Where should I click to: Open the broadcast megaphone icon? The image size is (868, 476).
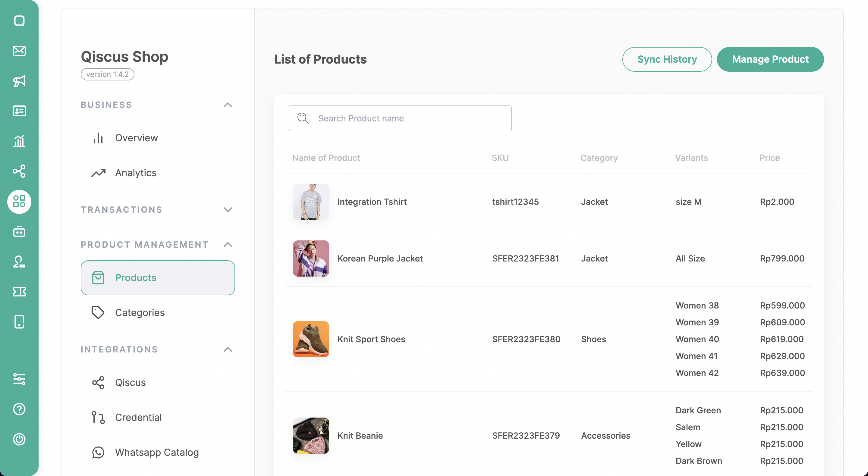pyautogui.click(x=19, y=81)
